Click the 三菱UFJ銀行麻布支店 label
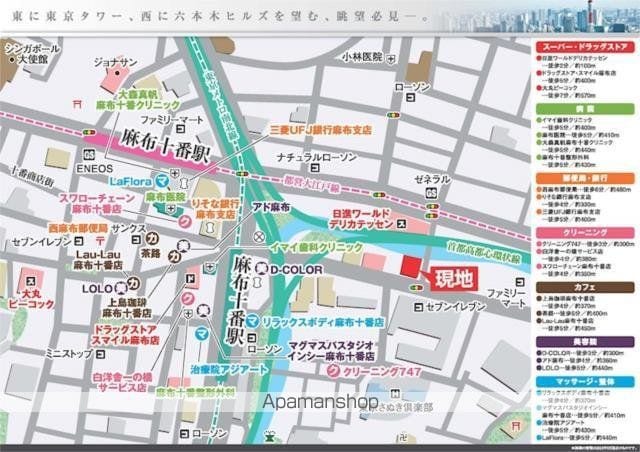The width and height of the screenshot is (640, 452). 321,130
